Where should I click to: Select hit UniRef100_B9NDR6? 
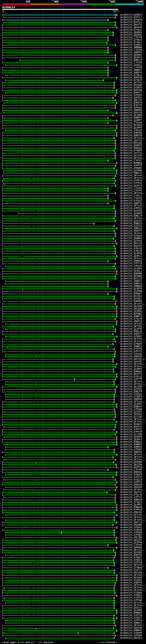click(x=131, y=613)
